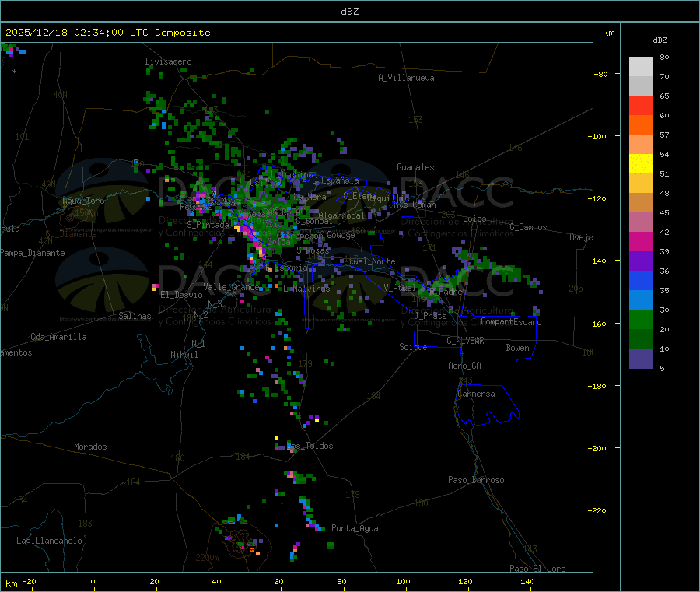
Task: Click the Goico location label
Action: click(x=474, y=219)
